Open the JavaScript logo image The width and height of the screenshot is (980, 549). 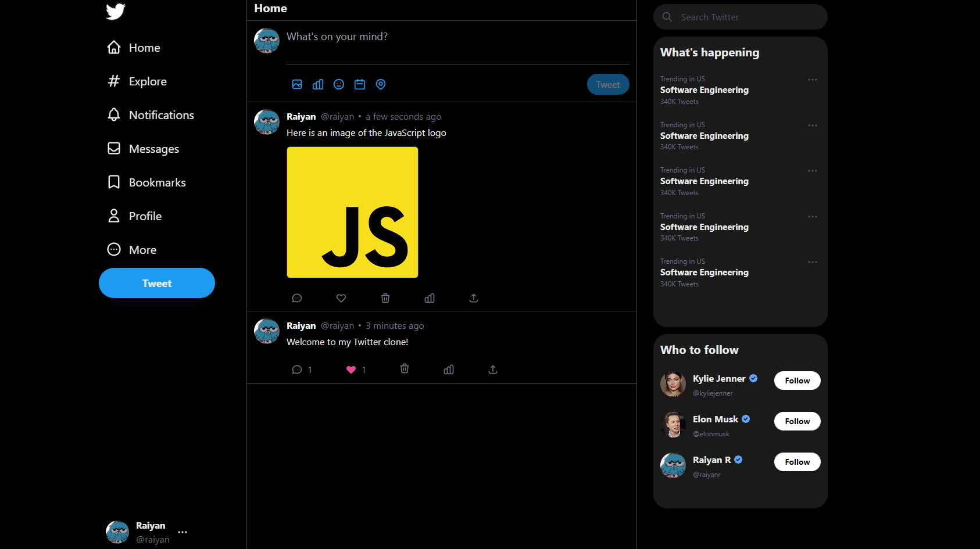point(352,212)
